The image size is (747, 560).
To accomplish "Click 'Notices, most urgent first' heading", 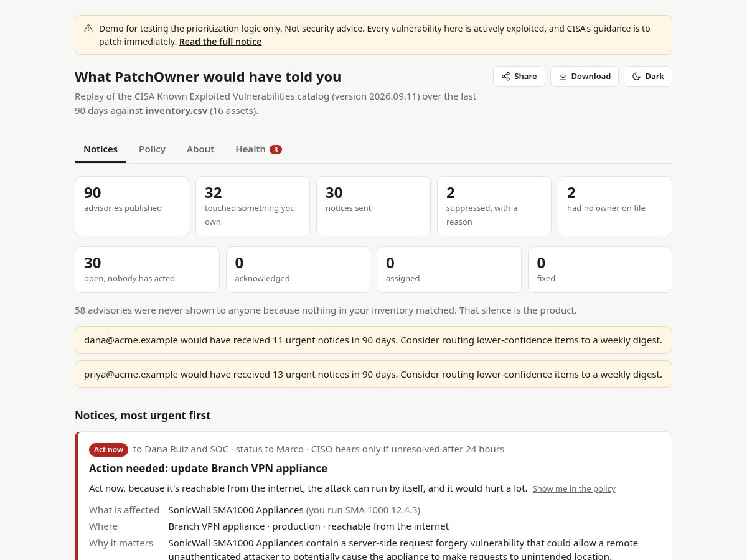I will point(143,416).
